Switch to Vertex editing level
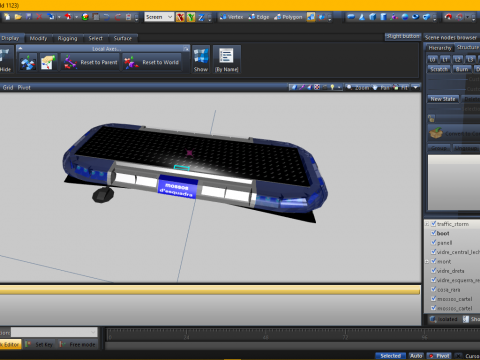This screenshot has height=360, width=480. (232, 17)
